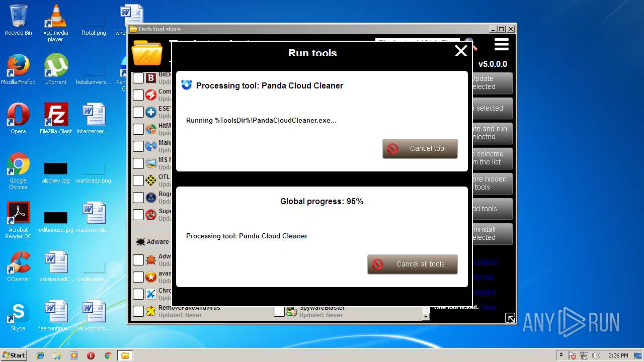Viewport: 644px width, 362px height.
Task: Tick the Chrome cleanup tool checkbox
Action: pos(138,294)
